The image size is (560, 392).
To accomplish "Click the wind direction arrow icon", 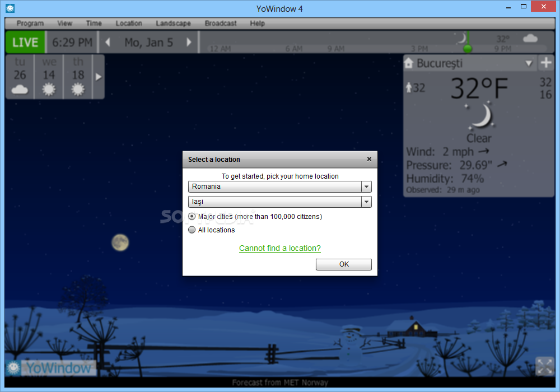I will [x=484, y=151].
